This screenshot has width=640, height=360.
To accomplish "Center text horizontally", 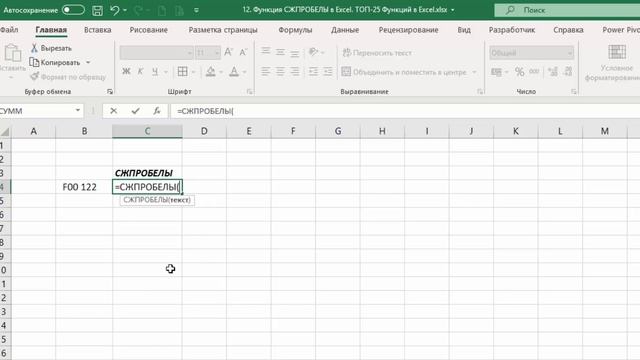I will pyautogui.click(x=280, y=72).
